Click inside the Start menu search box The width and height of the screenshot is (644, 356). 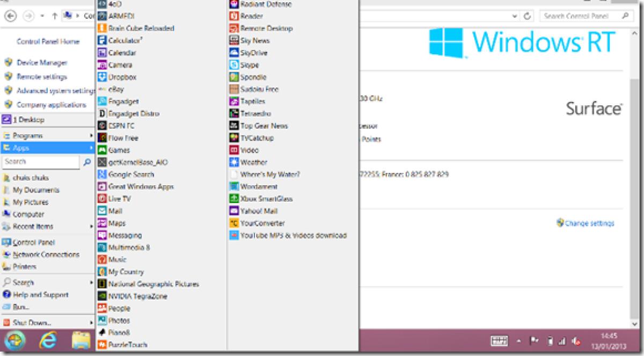point(40,162)
